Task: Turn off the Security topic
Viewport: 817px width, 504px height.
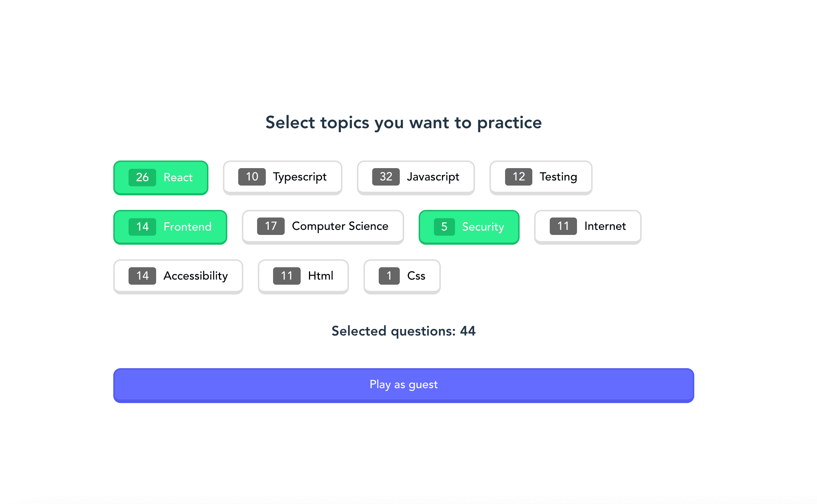Action: point(469,227)
